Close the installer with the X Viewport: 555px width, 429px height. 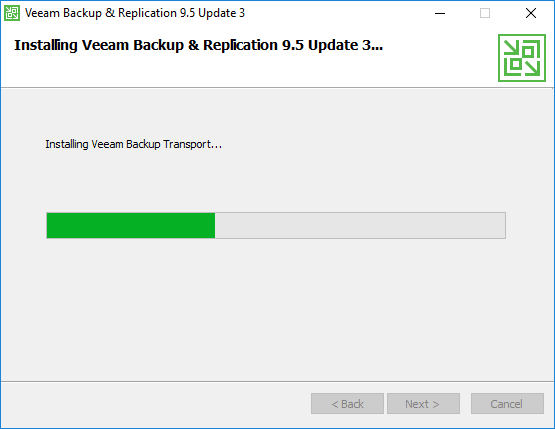(531, 13)
